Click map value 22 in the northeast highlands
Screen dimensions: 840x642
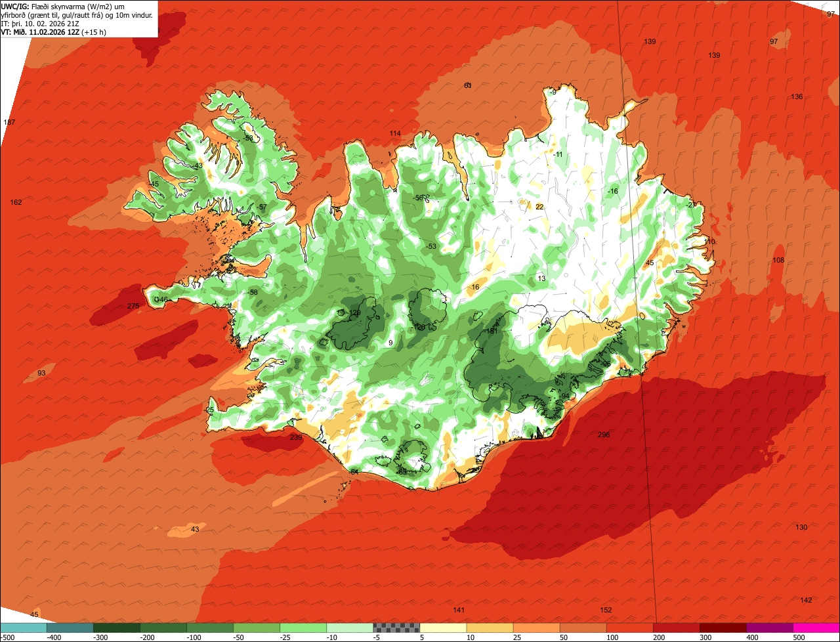539,207
